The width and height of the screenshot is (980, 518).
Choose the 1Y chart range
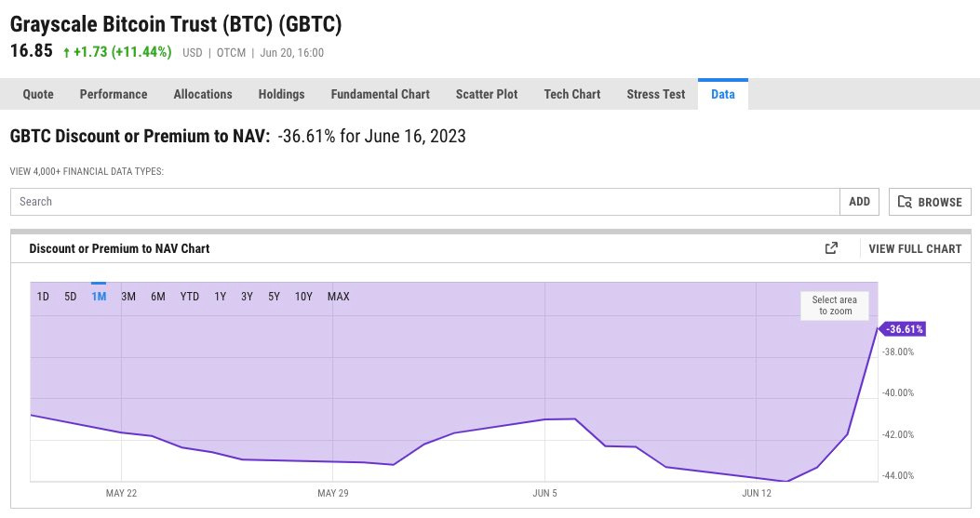[x=220, y=297]
